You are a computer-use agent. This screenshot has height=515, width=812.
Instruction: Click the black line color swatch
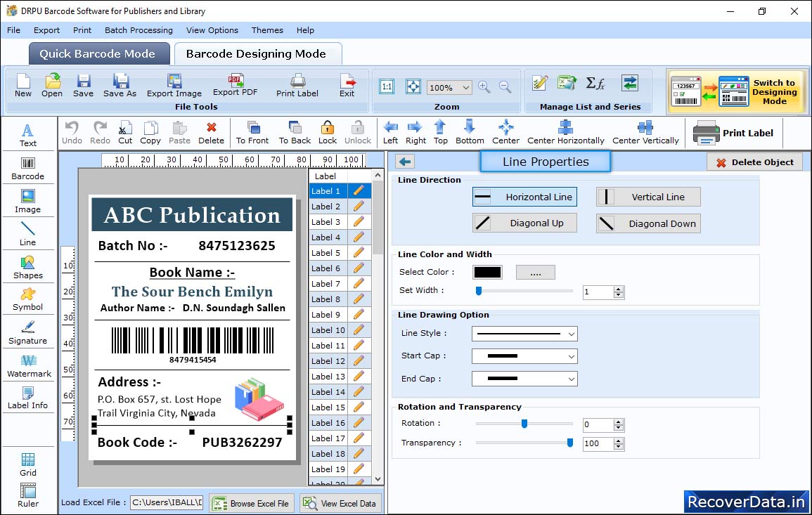tap(487, 272)
